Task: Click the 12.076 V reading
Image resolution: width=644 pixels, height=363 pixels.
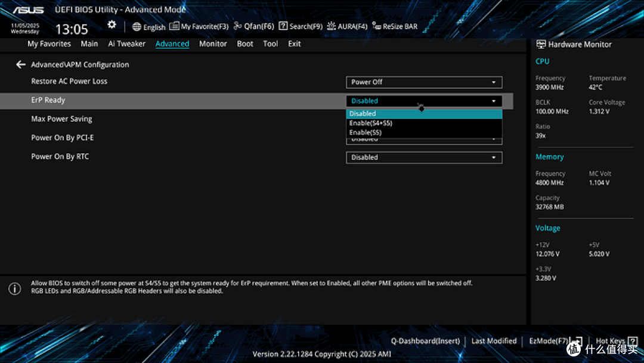Action: click(x=547, y=254)
